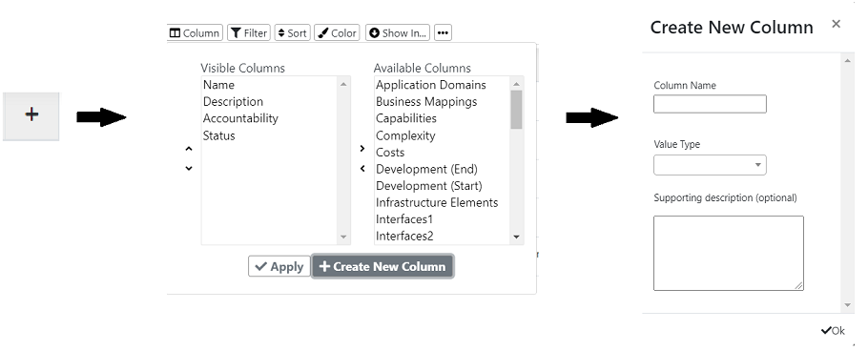Open the Show In... menu
Image resolution: width=868 pixels, height=351 pixels.
398,33
